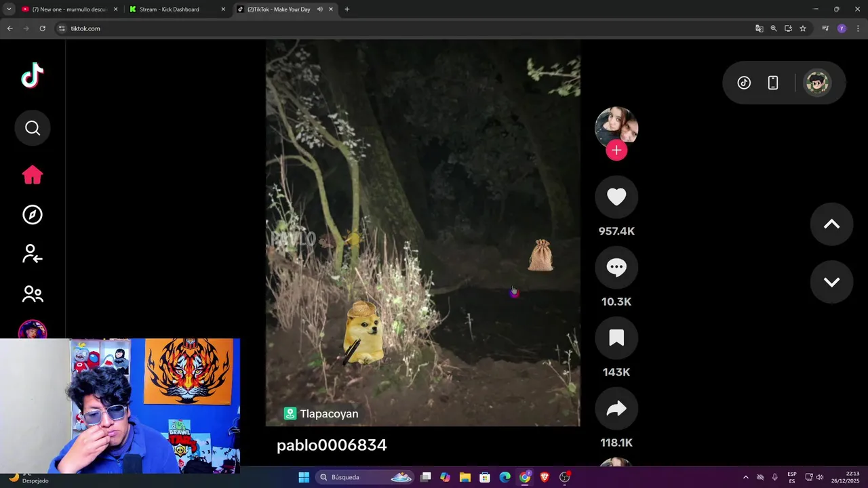The image size is (868, 488).
Task: Launch Copilot from the taskbar
Action: coord(445,477)
